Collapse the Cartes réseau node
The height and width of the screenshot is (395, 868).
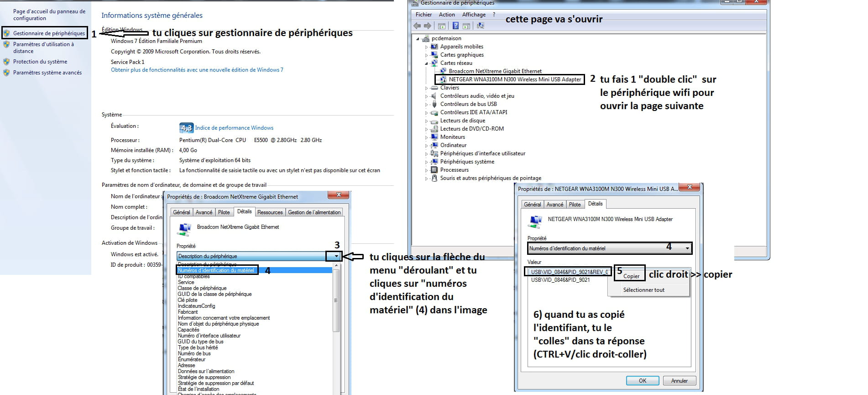click(x=427, y=63)
